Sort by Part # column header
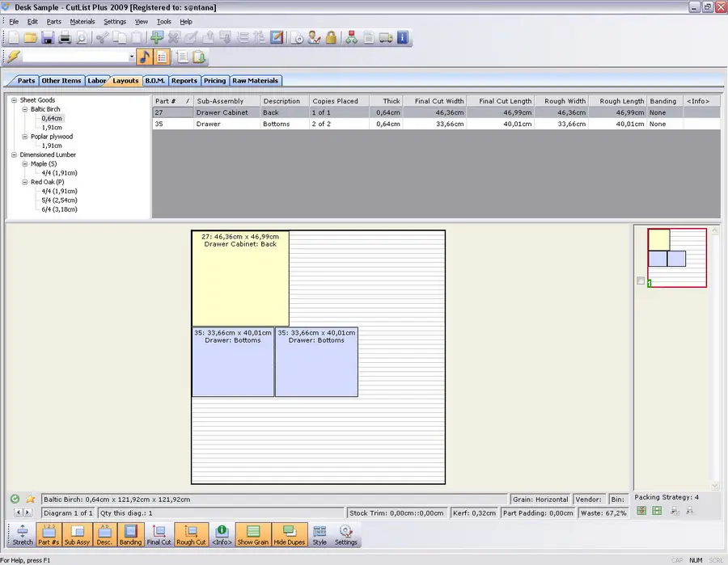Viewport: 728px width, 565px height. [x=173, y=101]
